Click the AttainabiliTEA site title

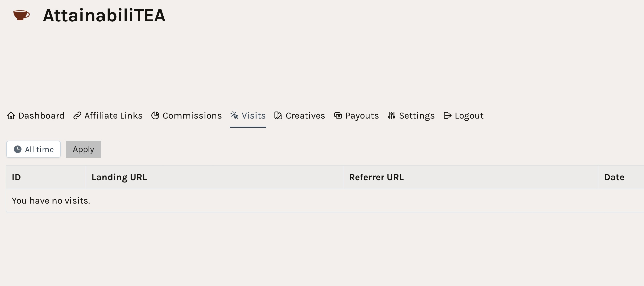click(104, 15)
